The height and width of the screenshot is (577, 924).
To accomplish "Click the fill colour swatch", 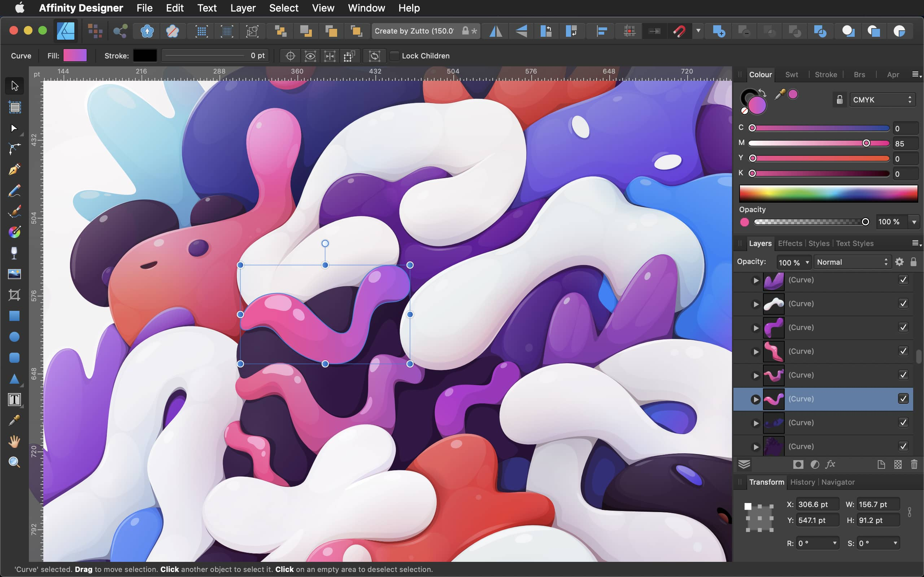I will 76,55.
